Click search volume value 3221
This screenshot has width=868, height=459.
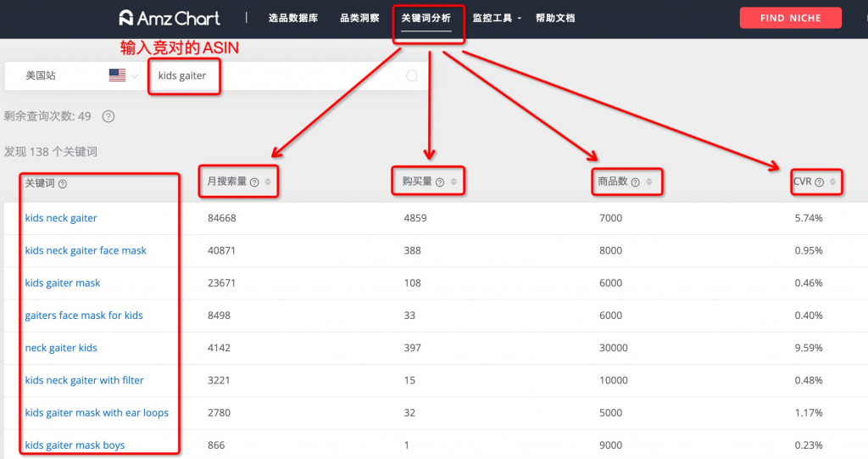coord(219,380)
